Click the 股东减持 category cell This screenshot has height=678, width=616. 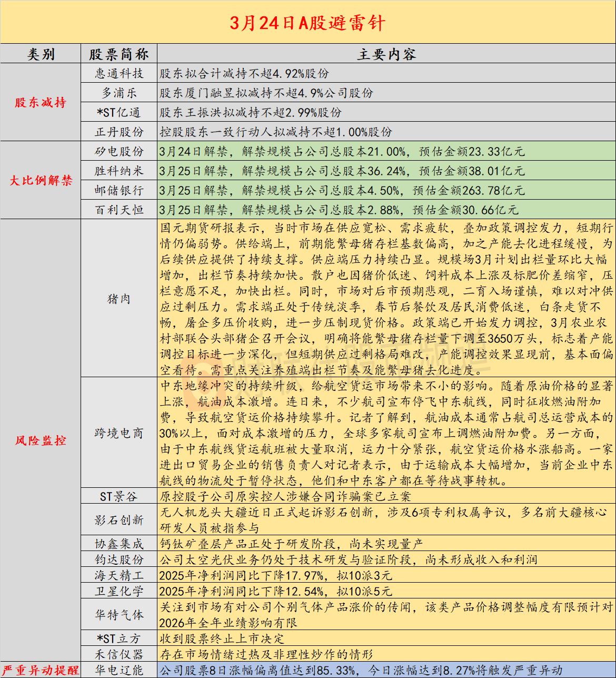pyautogui.click(x=41, y=103)
